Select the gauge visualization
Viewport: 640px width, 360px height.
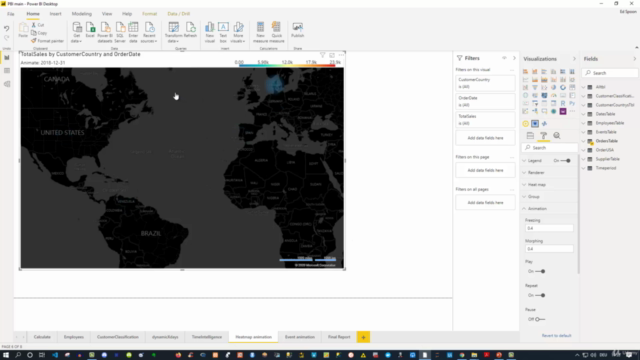(x=553, y=96)
